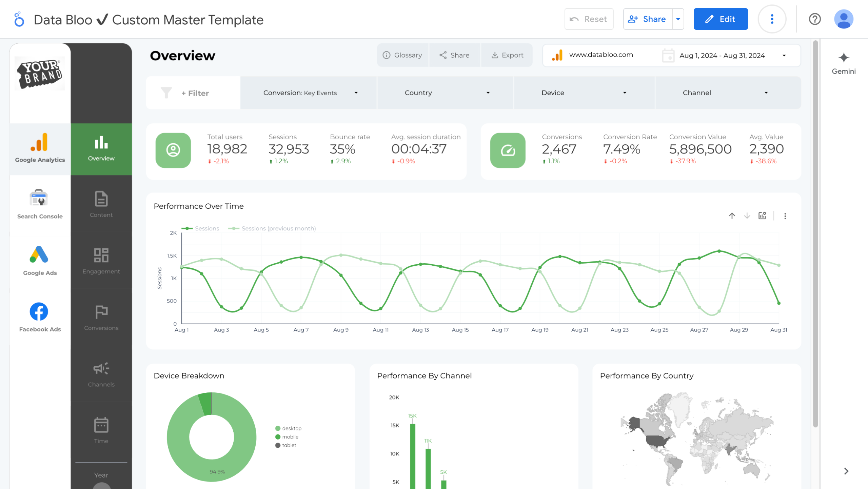
Task: Open the report's vertical dots menu
Action: click(772, 19)
